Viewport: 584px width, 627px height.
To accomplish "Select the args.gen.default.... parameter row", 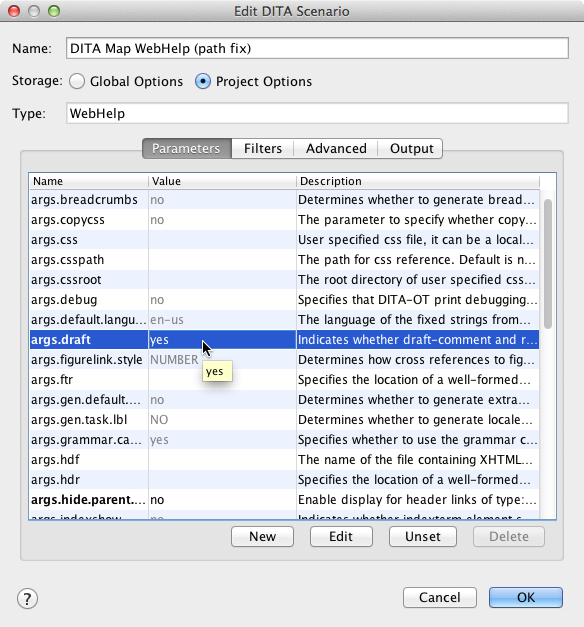I will [284, 399].
